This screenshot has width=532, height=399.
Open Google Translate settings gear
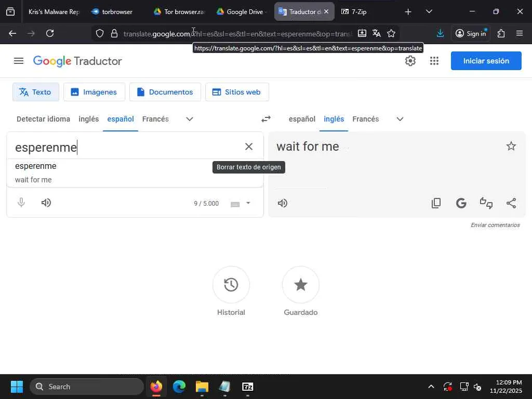[410, 61]
